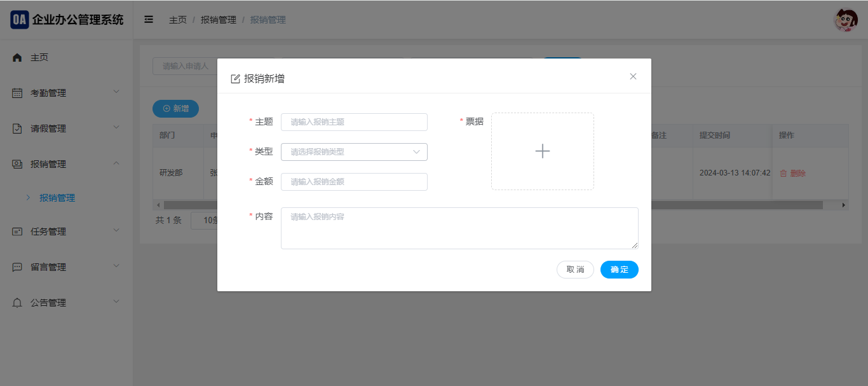Click the first 报销管理 breadcrumb
Screen dimensions: 868x386
click(219, 20)
